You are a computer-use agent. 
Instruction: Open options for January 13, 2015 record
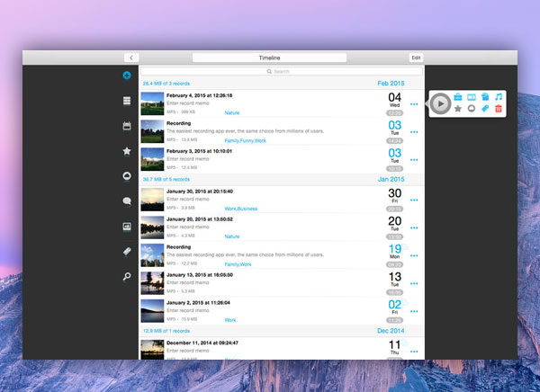pos(414,283)
